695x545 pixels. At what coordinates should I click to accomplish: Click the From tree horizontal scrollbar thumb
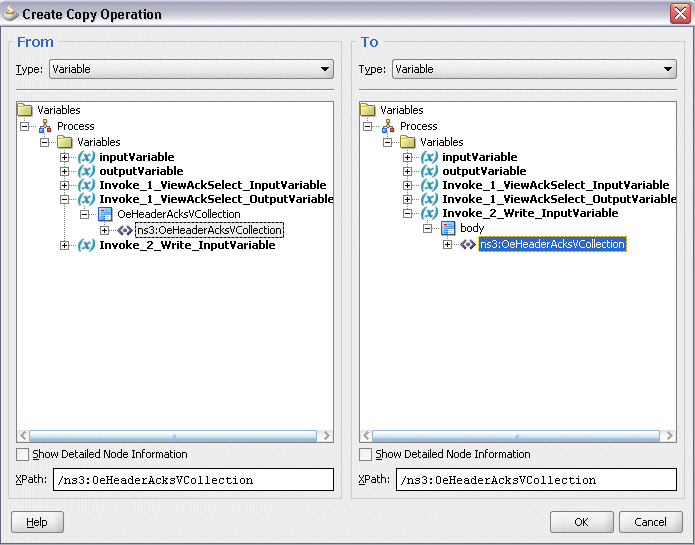tap(173, 436)
